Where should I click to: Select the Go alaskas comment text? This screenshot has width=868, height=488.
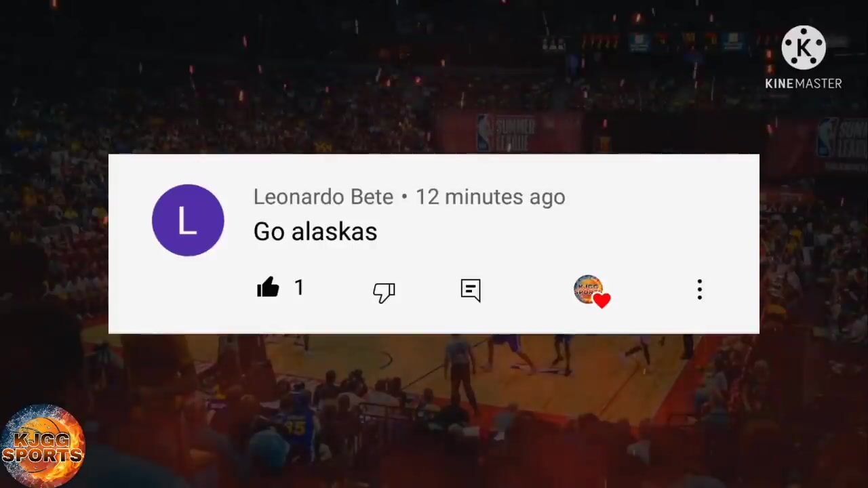[x=315, y=232]
